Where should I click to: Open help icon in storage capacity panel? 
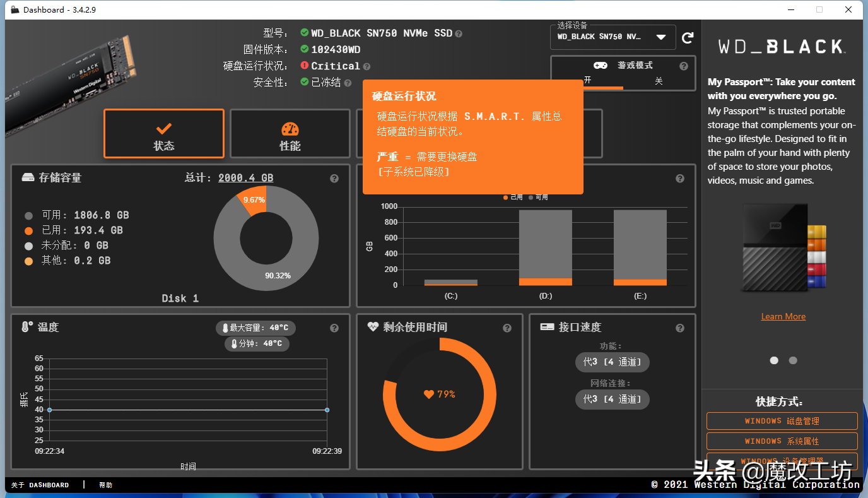click(x=334, y=179)
